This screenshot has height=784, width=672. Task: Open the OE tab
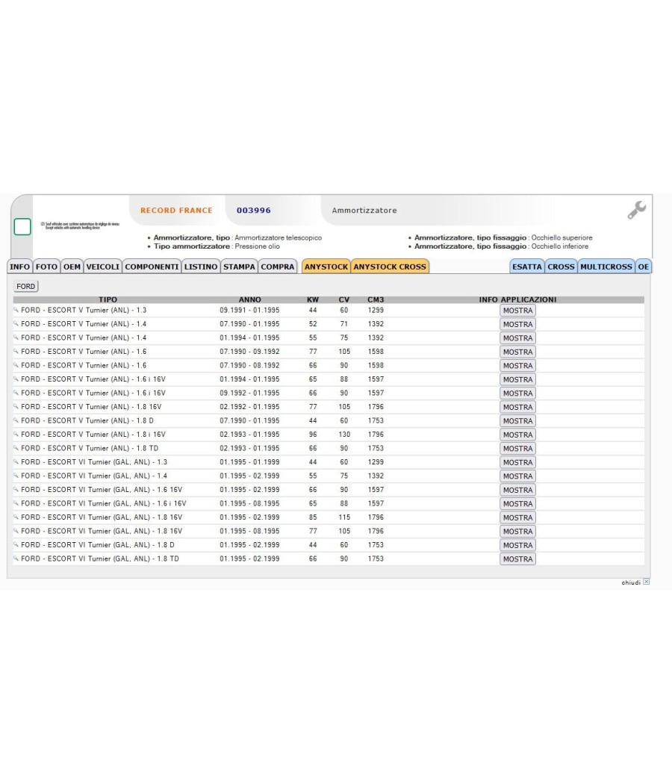[644, 267]
